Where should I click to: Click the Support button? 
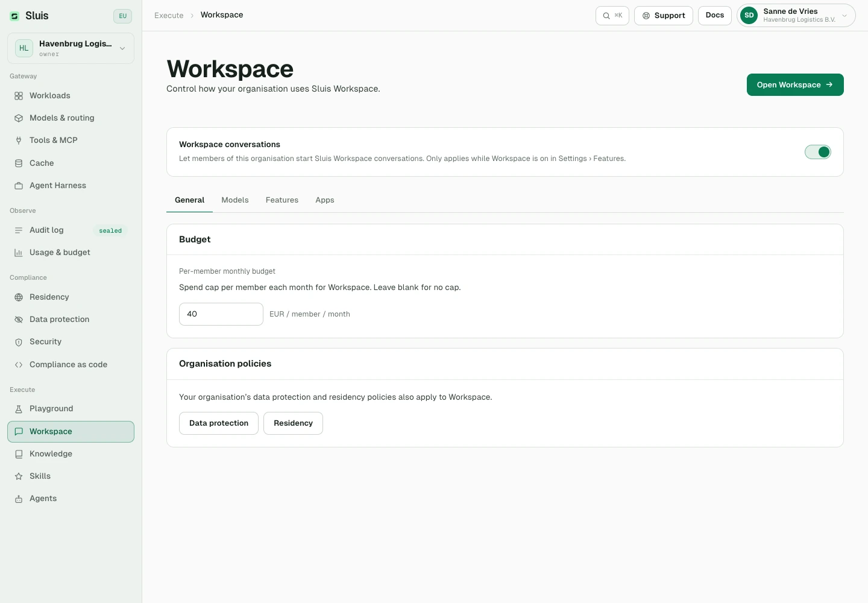[663, 16]
